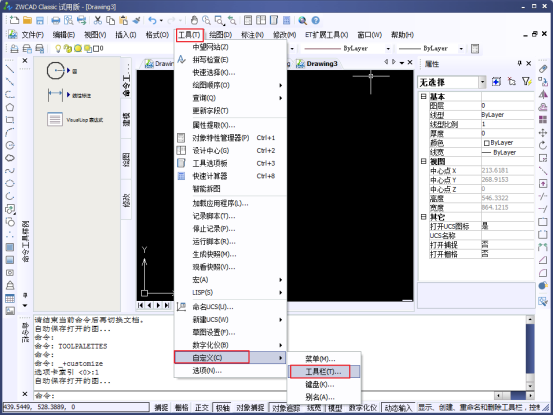Click the blue Help question mark icon
This screenshot has width=553, height=416.
pyautogui.click(x=316, y=20)
